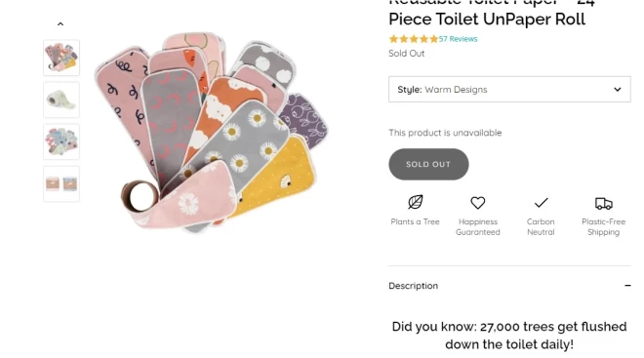Click the up chevron above thumbnails
This screenshot has width=644, height=358.
(x=60, y=24)
